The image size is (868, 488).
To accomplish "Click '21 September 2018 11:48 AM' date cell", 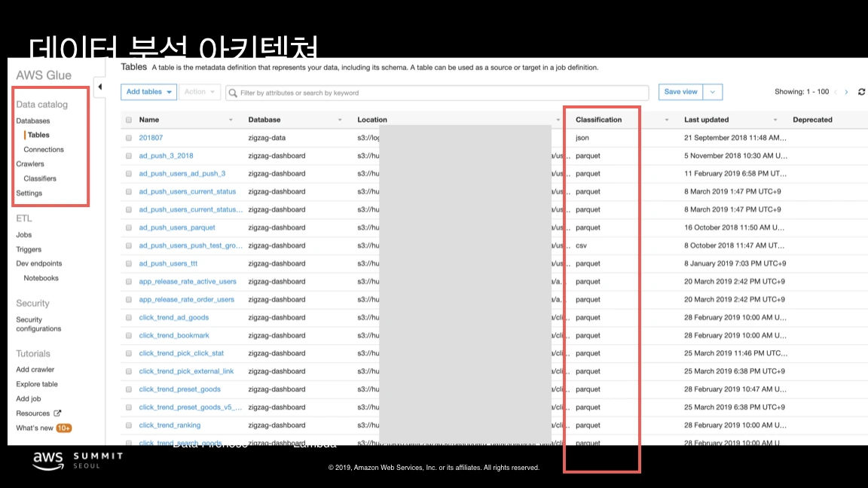I will (x=735, y=138).
